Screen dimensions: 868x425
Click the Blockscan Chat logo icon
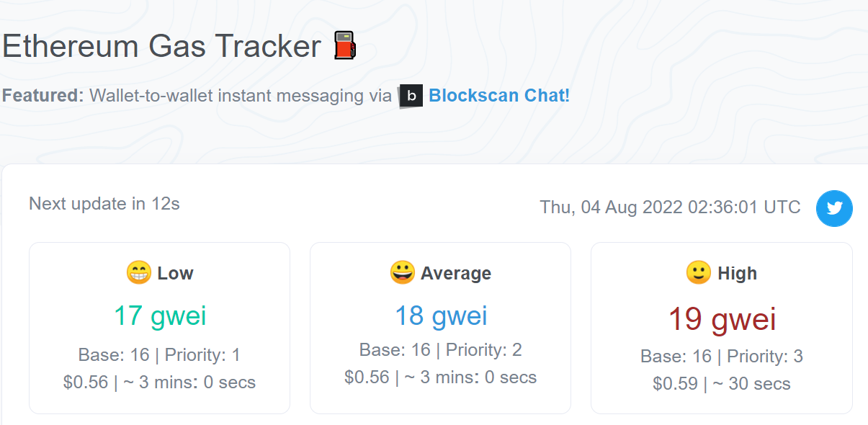411,96
